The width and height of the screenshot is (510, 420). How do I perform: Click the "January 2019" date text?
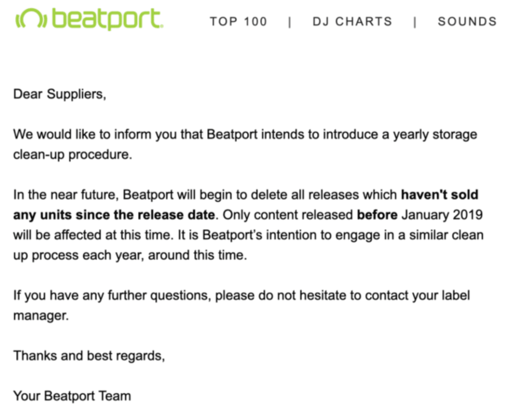click(x=442, y=214)
